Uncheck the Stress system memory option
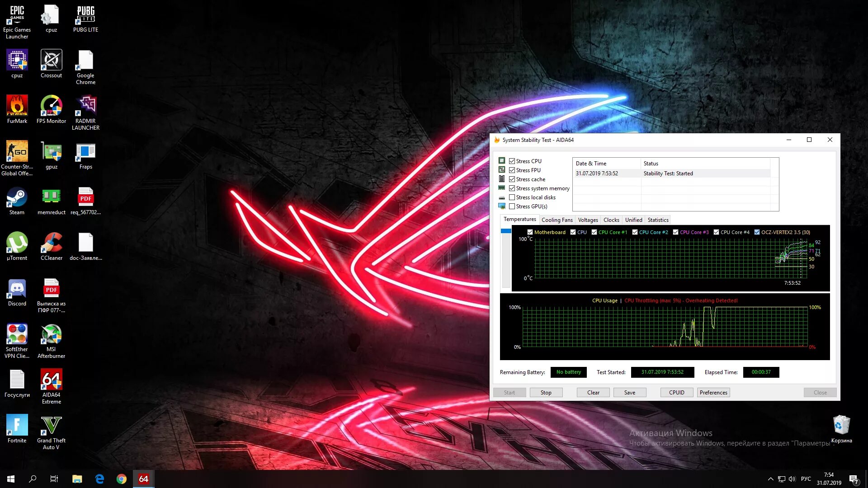The height and width of the screenshot is (488, 868). (x=512, y=188)
